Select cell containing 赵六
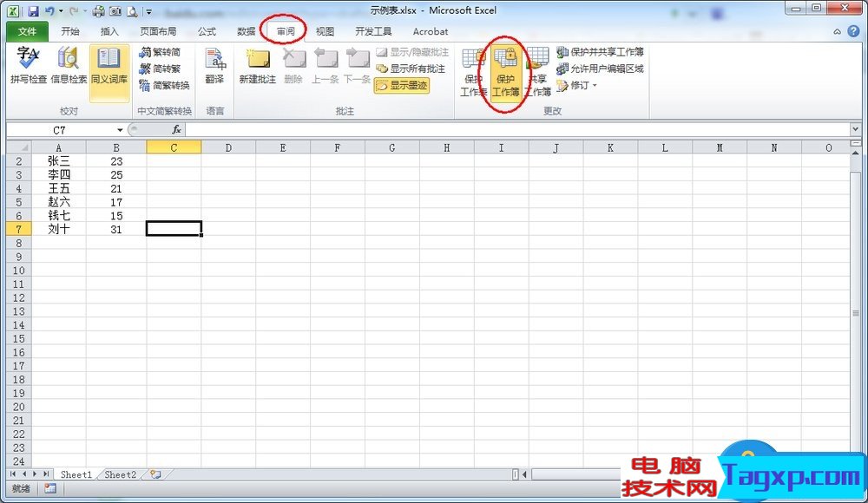The image size is (868, 503). [x=59, y=202]
